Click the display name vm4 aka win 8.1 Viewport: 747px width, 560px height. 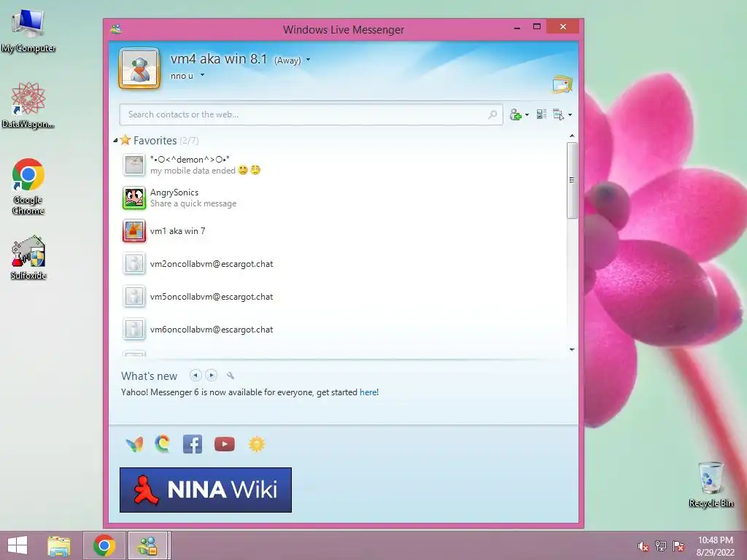tap(219, 58)
